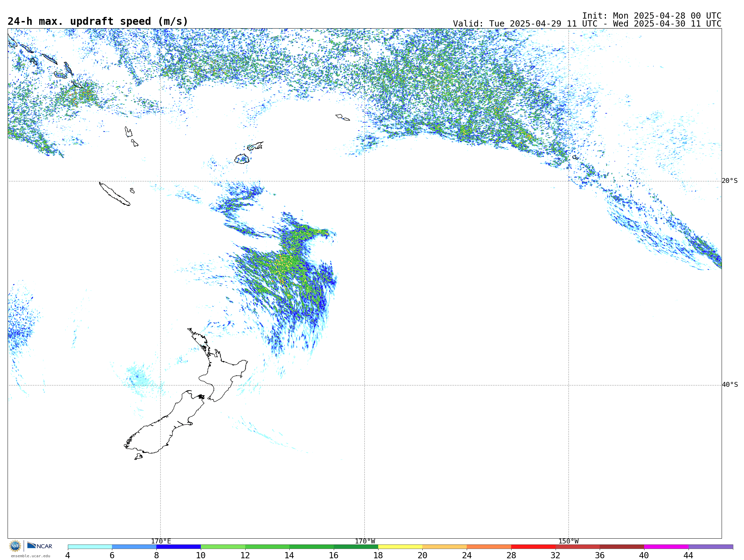Image resolution: width=744 pixels, height=560 pixels.
Task: Select the dull red 32-36 colorbar swatch
Action: 578,547
